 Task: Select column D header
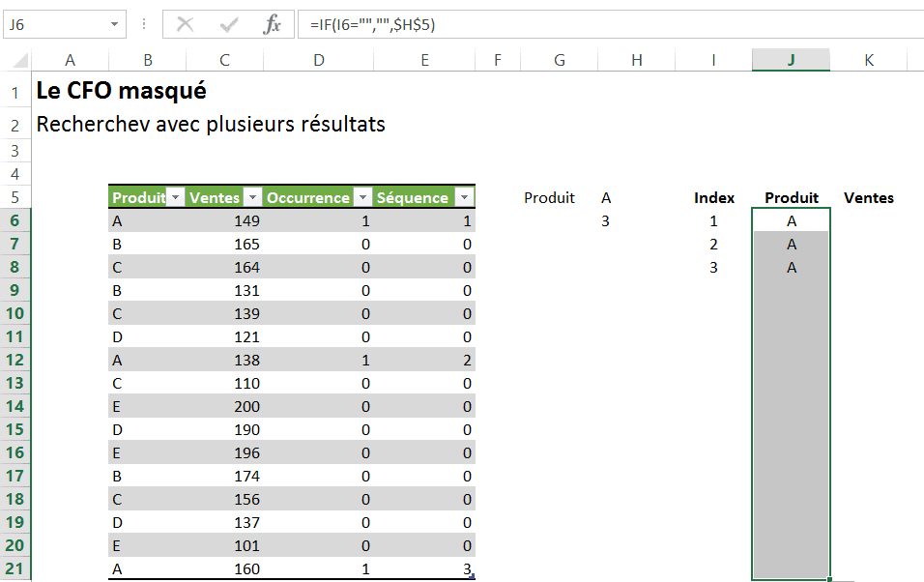tap(319, 60)
